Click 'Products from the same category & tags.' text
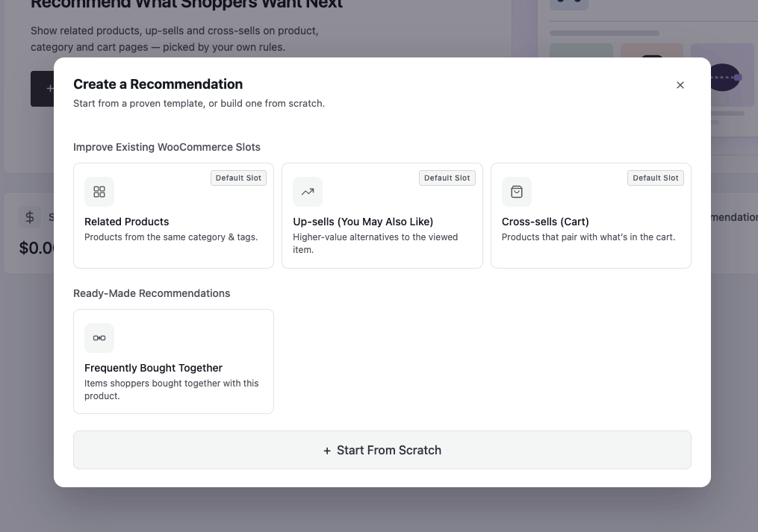Image resolution: width=758 pixels, height=532 pixels. 171,237
